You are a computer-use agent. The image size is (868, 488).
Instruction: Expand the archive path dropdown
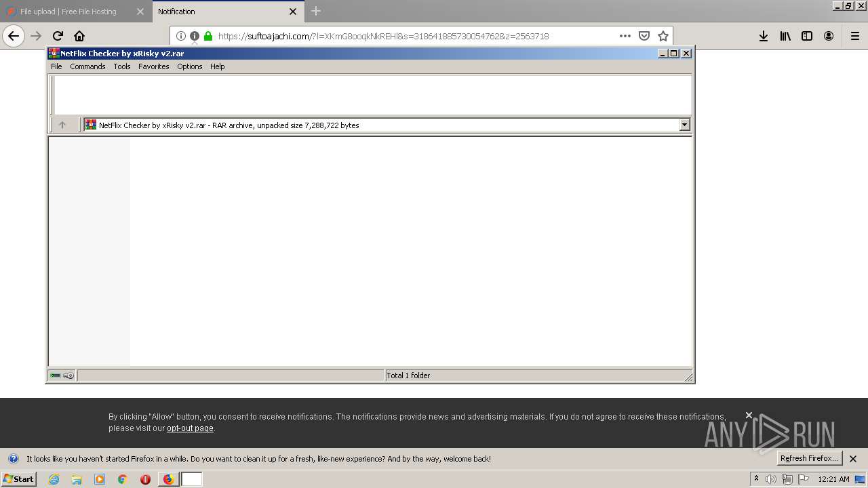[x=684, y=125]
